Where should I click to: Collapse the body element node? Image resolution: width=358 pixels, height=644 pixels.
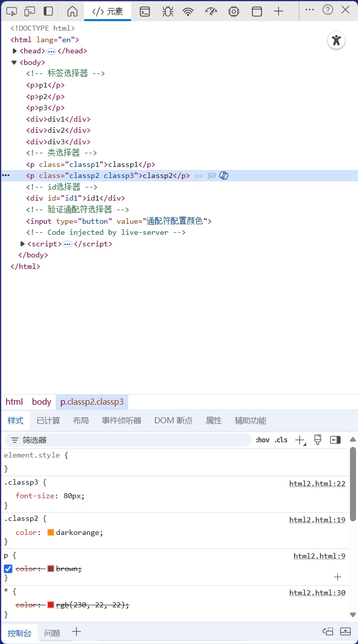(14, 62)
